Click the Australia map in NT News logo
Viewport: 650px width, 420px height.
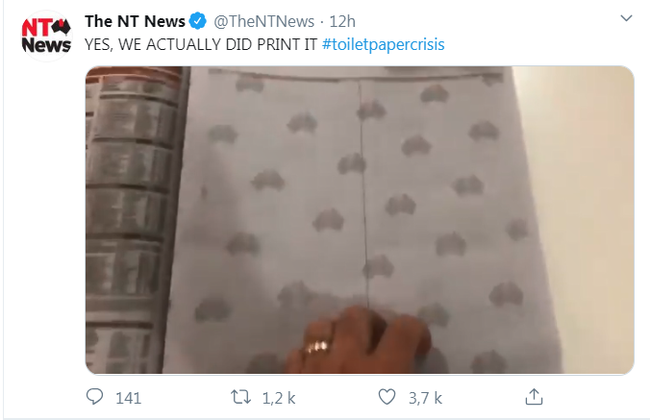tap(62, 27)
